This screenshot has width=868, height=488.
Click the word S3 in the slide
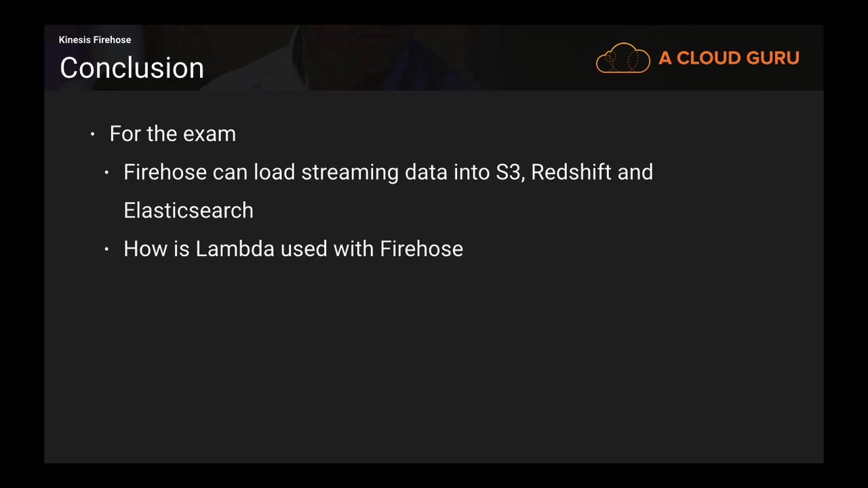pyautogui.click(x=509, y=172)
